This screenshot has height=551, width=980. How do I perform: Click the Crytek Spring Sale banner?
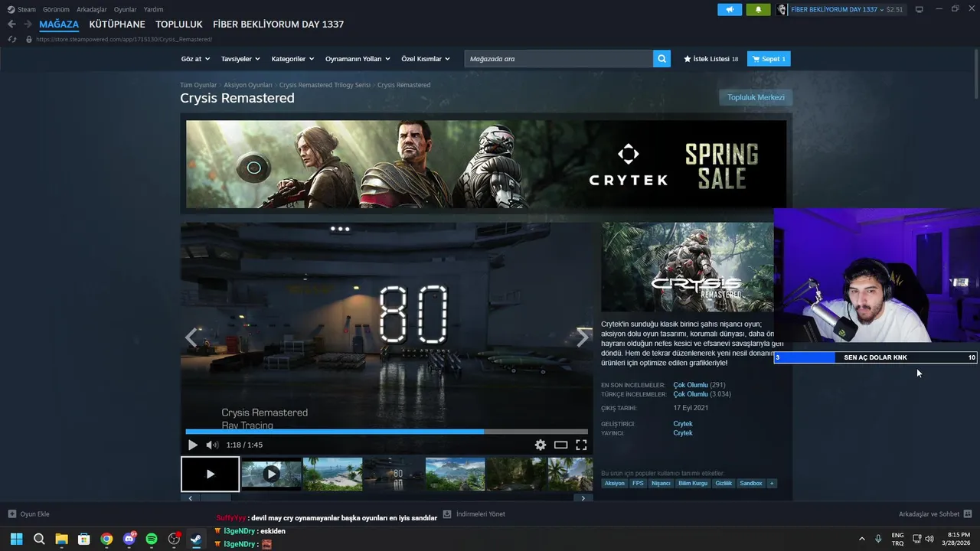click(x=486, y=164)
